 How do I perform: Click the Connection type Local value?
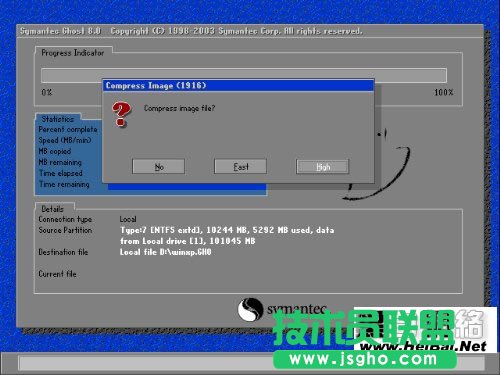128,219
